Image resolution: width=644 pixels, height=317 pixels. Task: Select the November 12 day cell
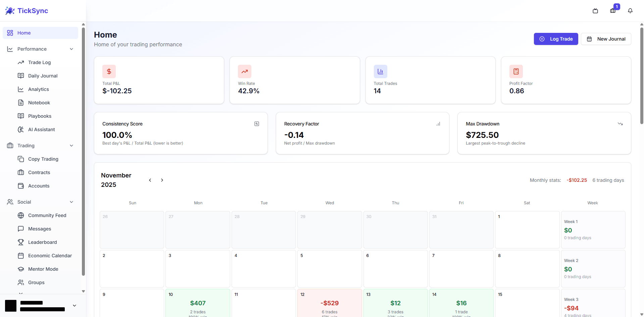(x=330, y=303)
